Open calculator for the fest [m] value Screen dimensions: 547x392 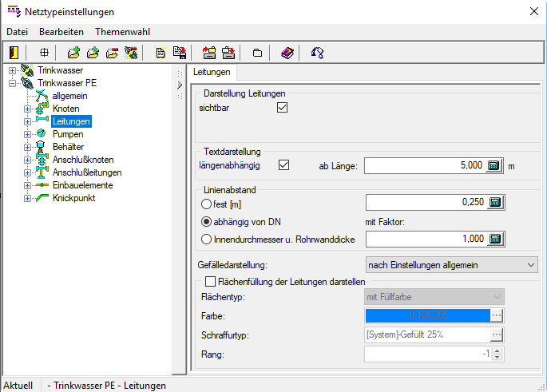point(494,203)
